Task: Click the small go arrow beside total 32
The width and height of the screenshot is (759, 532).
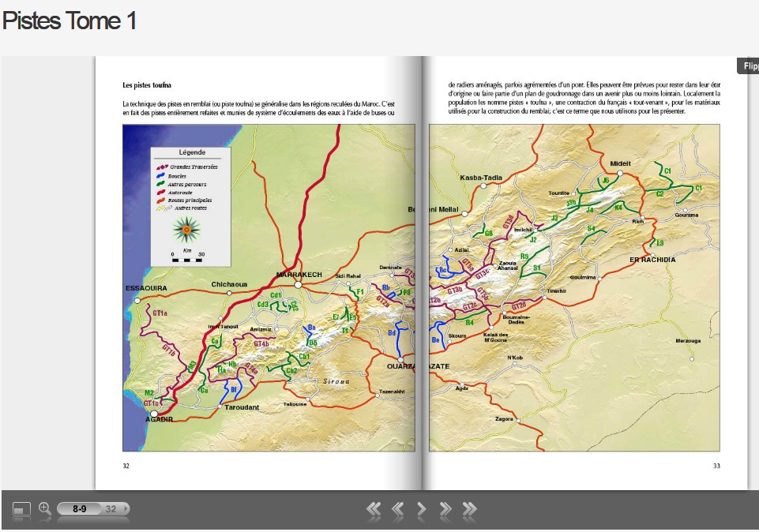Action: [126, 508]
